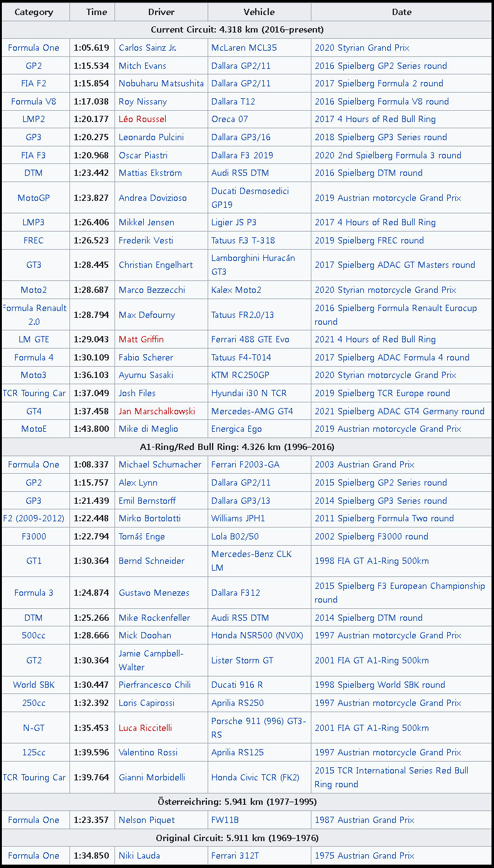Click Fabio Scherer in the Formula 4 row
The height and width of the screenshot is (868, 494).
[x=146, y=357]
